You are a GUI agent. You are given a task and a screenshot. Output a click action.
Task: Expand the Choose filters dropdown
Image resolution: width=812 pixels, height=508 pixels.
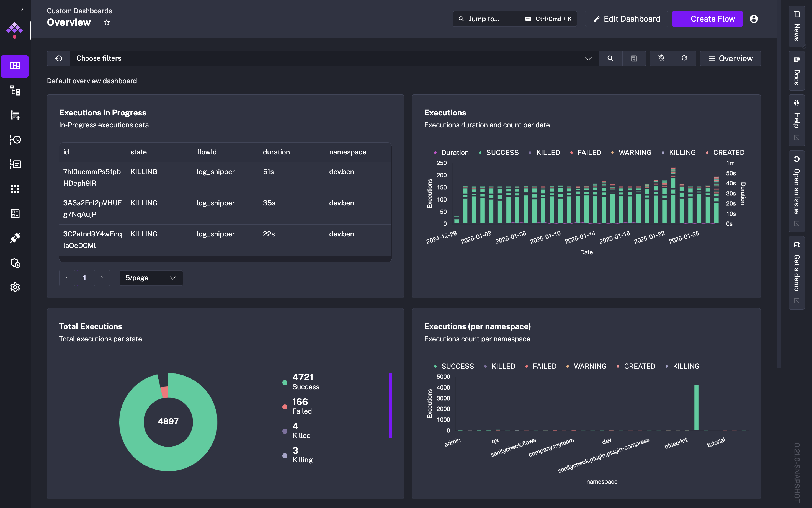588,58
